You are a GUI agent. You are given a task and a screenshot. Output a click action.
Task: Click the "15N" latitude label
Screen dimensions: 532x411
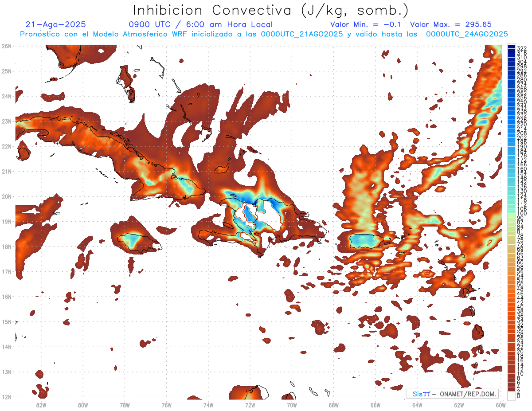coord(6,321)
